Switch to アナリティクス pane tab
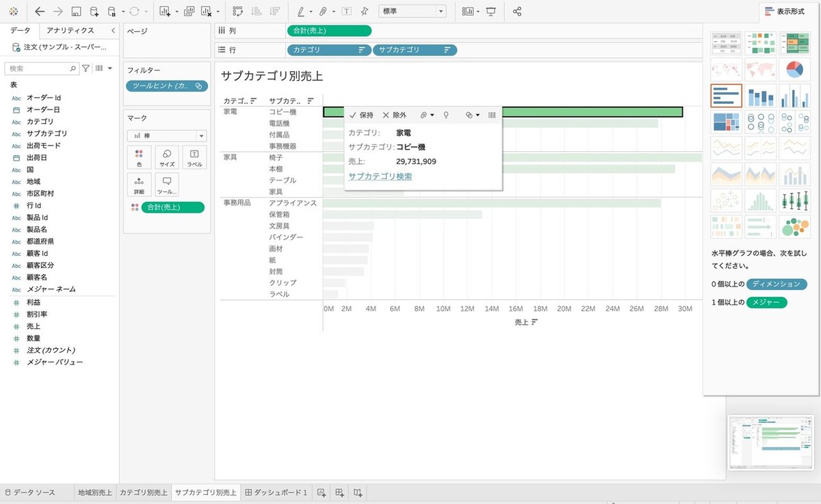The image size is (821, 504). [x=70, y=31]
